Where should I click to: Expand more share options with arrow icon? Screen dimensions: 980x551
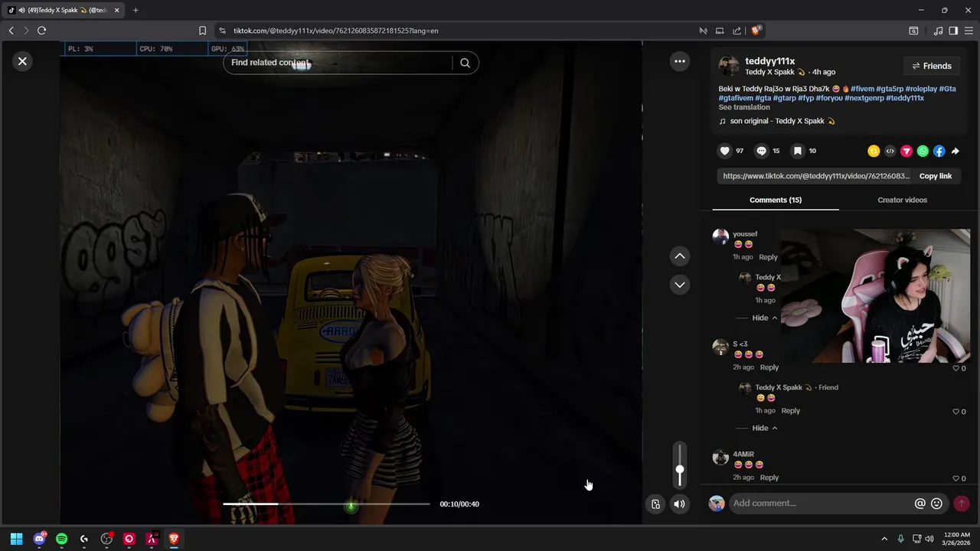[955, 152]
